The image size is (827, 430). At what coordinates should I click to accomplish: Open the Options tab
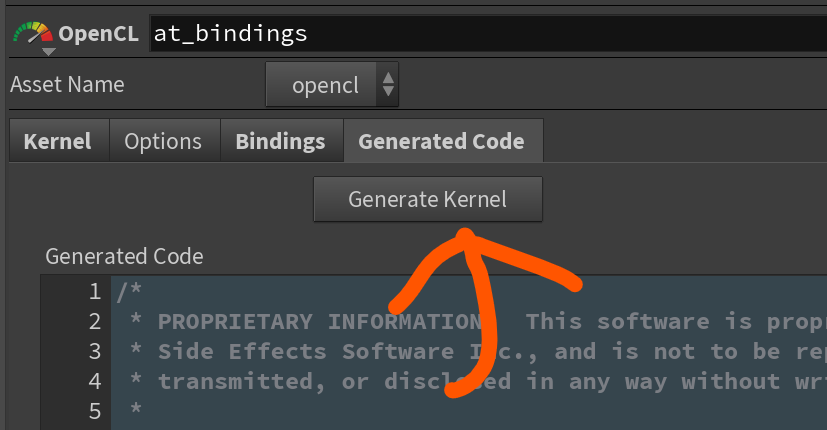click(162, 141)
